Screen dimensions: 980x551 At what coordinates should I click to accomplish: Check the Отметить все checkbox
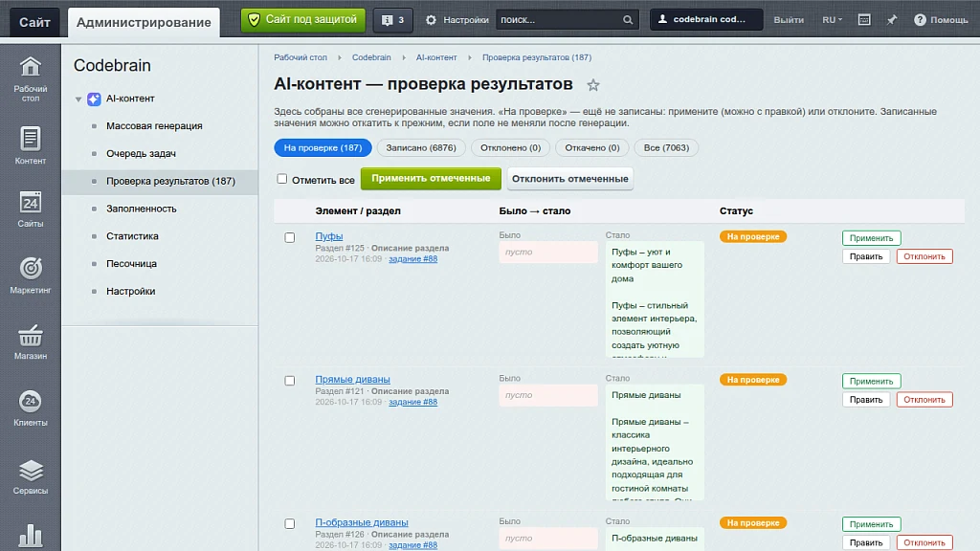pyautogui.click(x=282, y=179)
